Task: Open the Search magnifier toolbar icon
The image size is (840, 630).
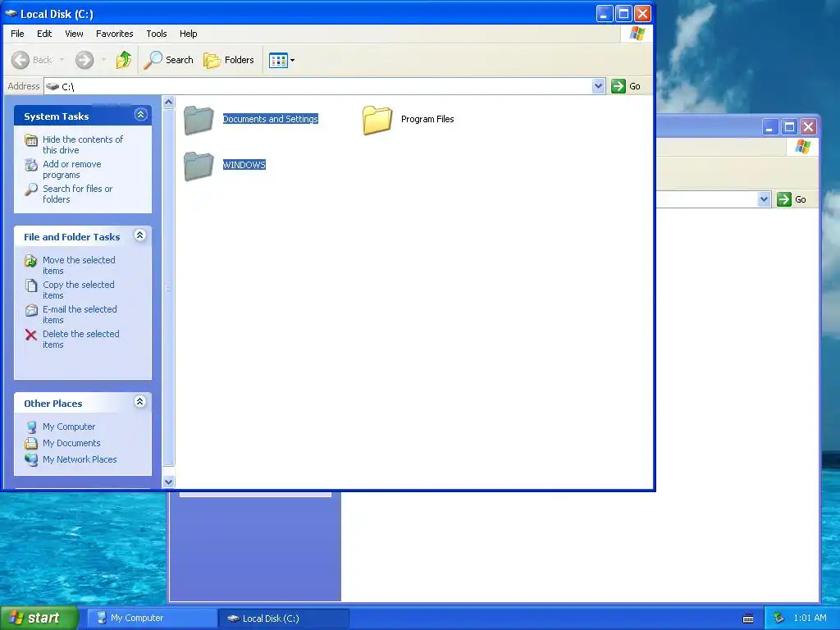Action: point(153,60)
